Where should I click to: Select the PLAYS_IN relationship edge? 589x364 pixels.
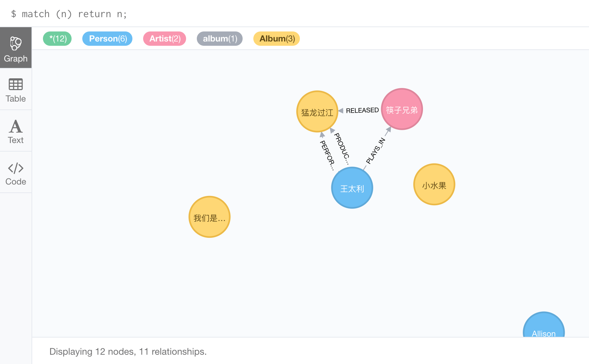376,151
